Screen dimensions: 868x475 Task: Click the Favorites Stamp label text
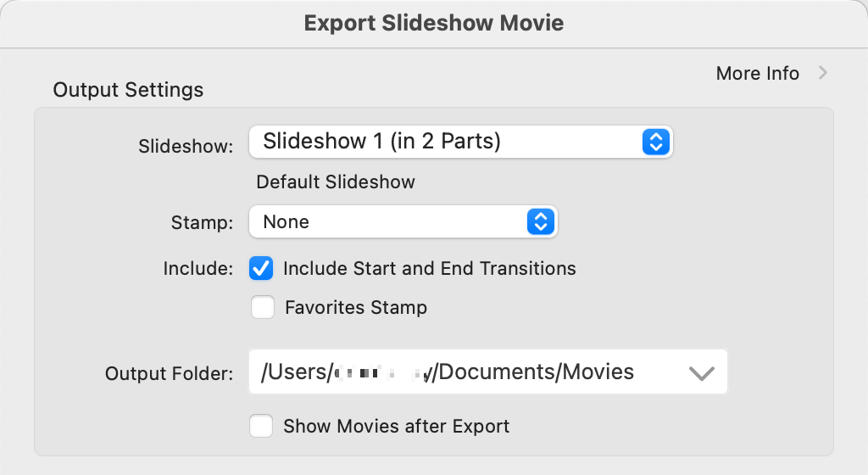[356, 307]
